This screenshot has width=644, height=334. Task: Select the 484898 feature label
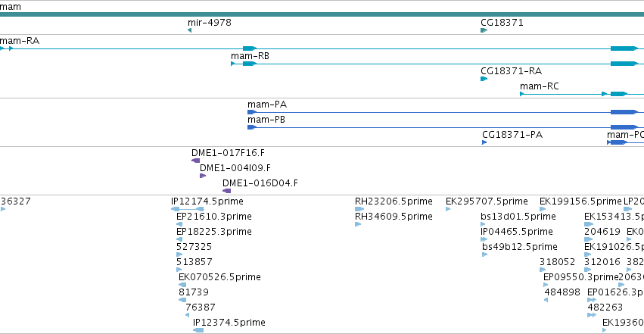(x=562, y=292)
